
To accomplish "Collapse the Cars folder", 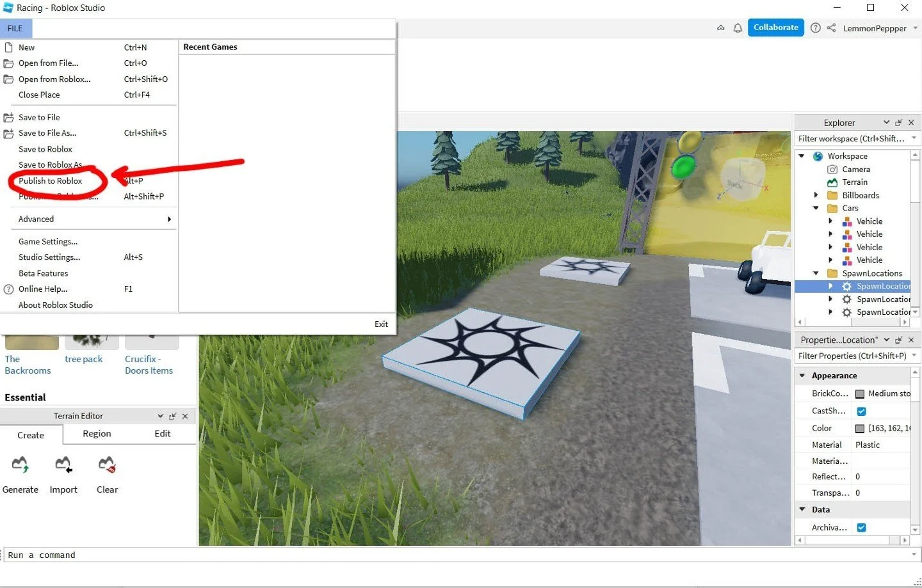I will (x=816, y=208).
